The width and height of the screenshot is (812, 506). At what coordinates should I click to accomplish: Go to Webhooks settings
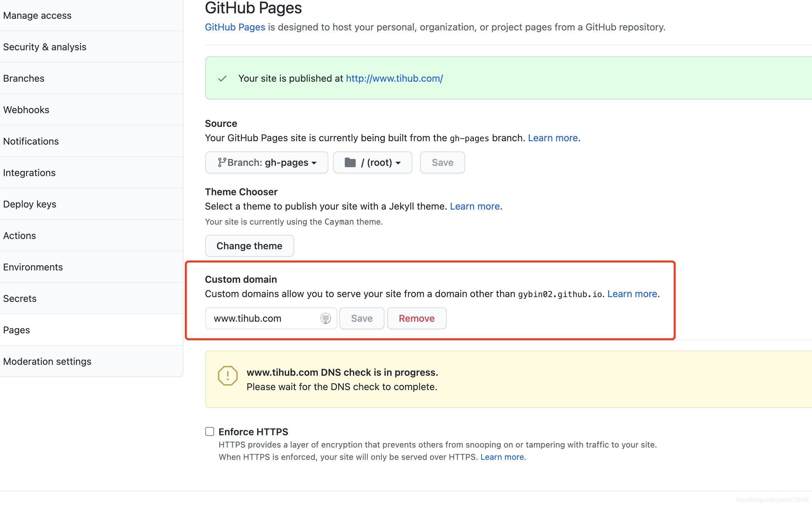coord(26,110)
